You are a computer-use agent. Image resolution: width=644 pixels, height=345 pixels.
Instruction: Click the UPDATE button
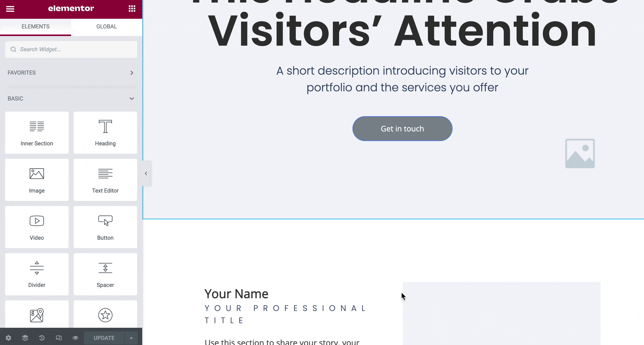click(104, 338)
